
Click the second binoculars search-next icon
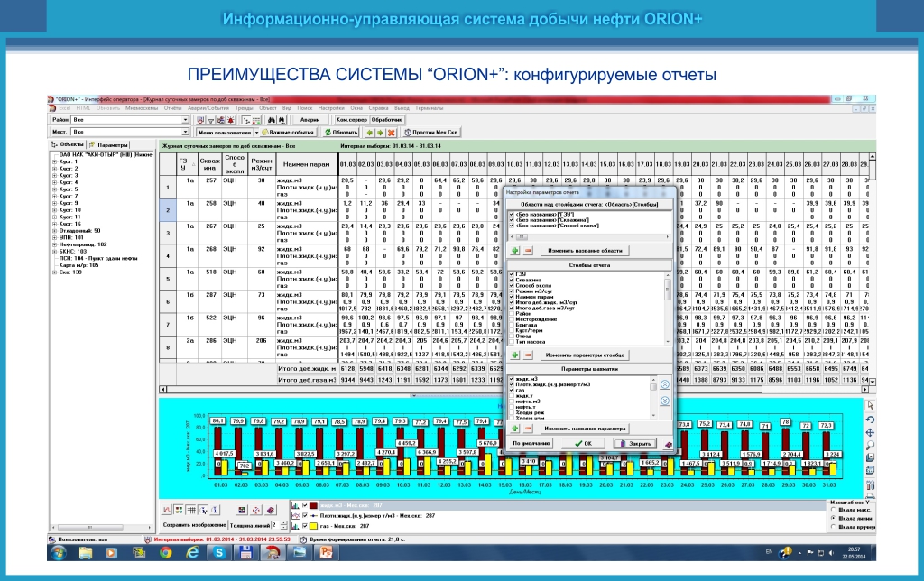tap(282, 120)
